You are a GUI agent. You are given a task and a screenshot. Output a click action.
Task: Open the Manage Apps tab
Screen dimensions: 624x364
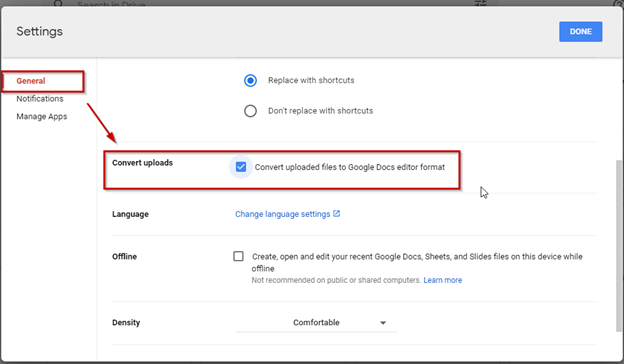pos(42,117)
